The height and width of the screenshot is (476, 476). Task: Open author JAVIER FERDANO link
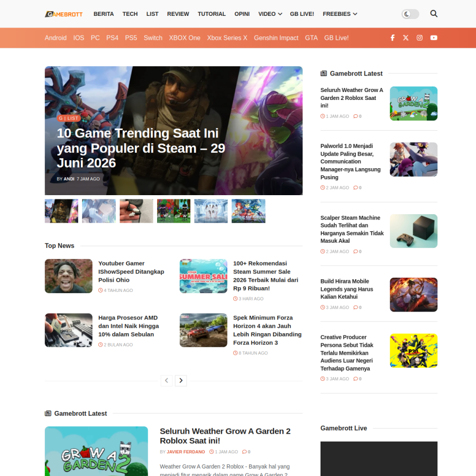pyautogui.click(x=186, y=452)
